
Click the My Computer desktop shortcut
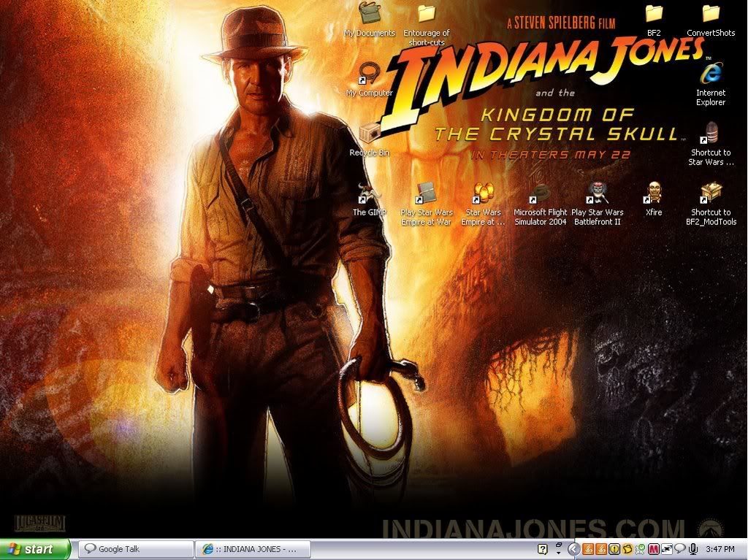pyautogui.click(x=370, y=79)
